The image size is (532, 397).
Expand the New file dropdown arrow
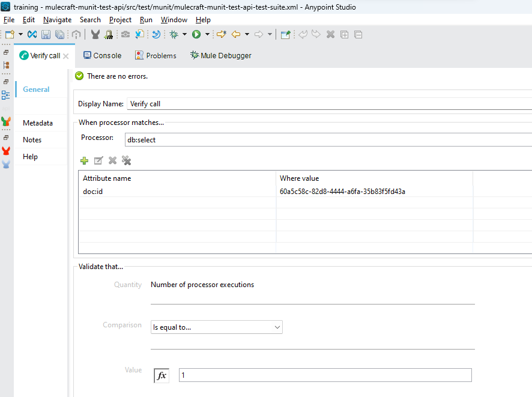point(20,35)
